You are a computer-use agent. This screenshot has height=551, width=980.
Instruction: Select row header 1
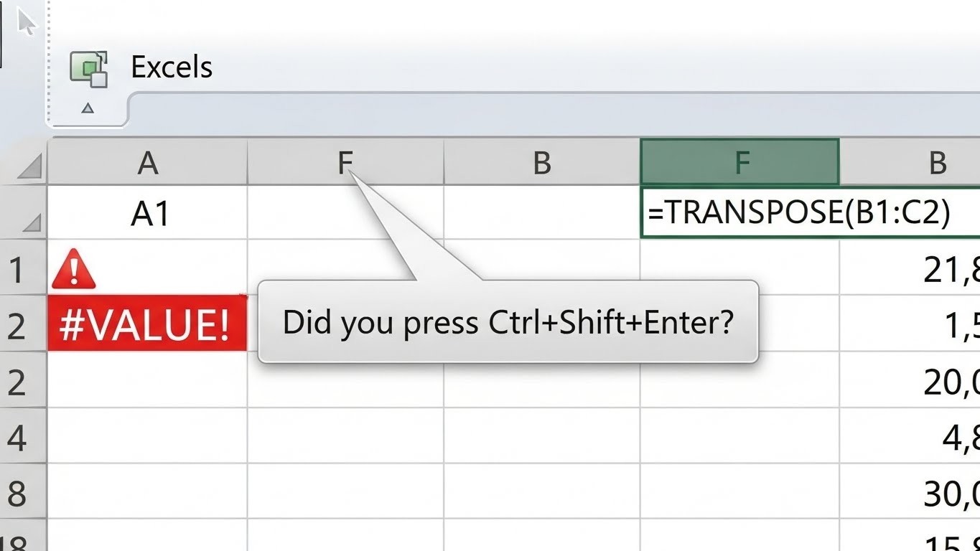(x=17, y=270)
